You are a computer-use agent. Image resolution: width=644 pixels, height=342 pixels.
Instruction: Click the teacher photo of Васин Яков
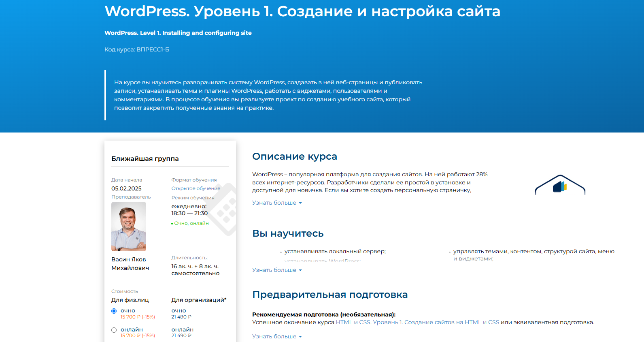tap(129, 227)
